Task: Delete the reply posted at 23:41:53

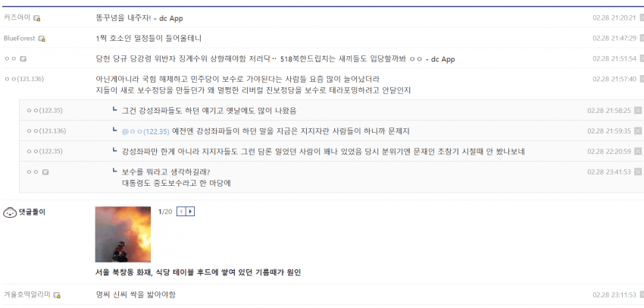Action: tap(637, 171)
